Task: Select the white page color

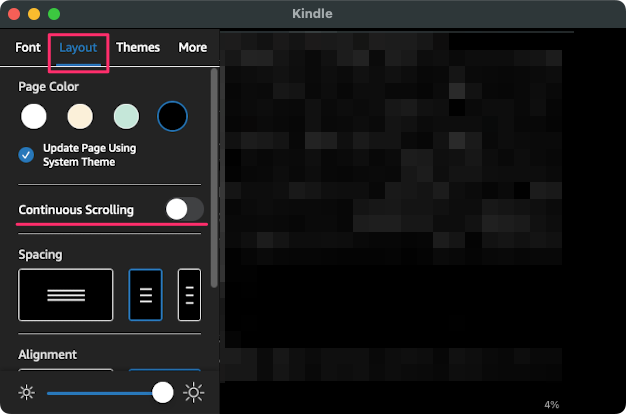Action: [34, 116]
